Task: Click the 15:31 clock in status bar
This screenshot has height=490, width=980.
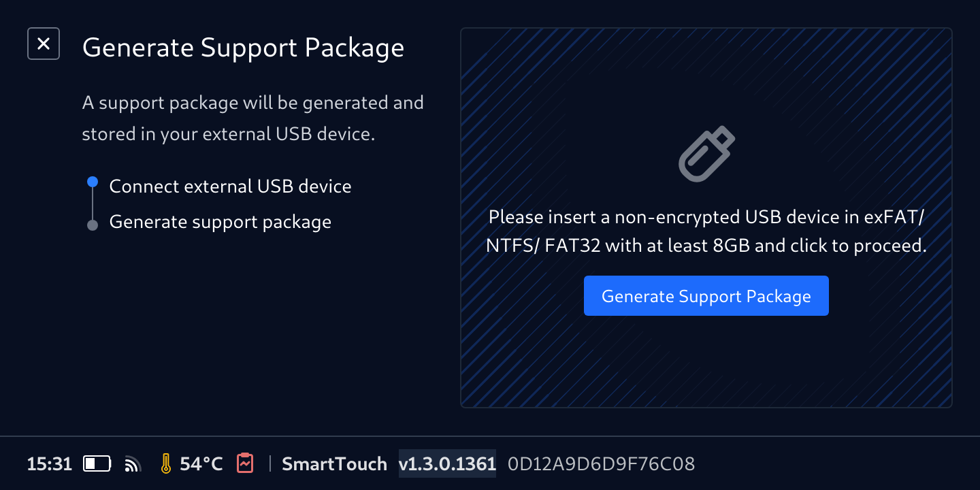Action: click(49, 464)
